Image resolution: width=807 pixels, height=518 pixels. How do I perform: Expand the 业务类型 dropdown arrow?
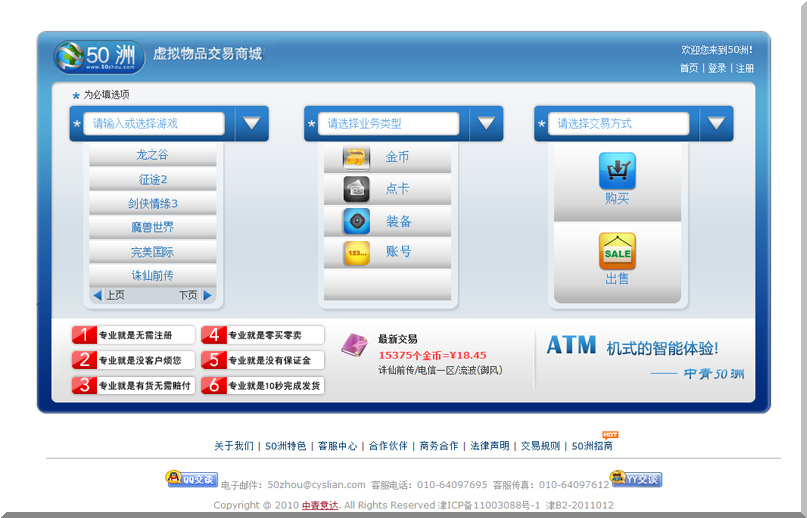(x=486, y=124)
